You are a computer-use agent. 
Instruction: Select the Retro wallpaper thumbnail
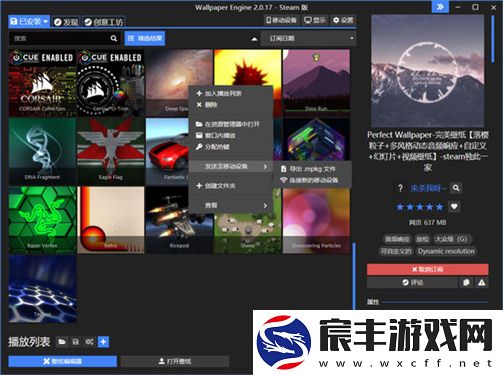pyautogui.click(x=111, y=220)
